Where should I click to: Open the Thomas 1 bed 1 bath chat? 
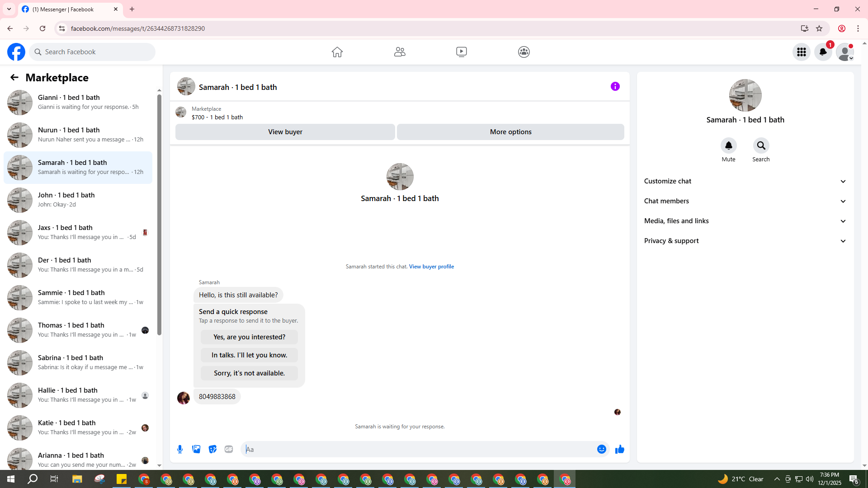coord(78,330)
